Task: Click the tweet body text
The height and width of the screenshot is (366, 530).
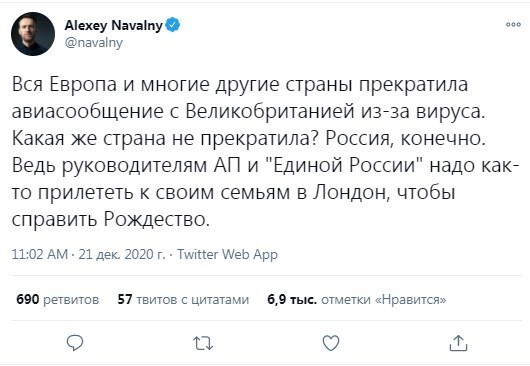Action: pyautogui.click(x=265, y=152)
